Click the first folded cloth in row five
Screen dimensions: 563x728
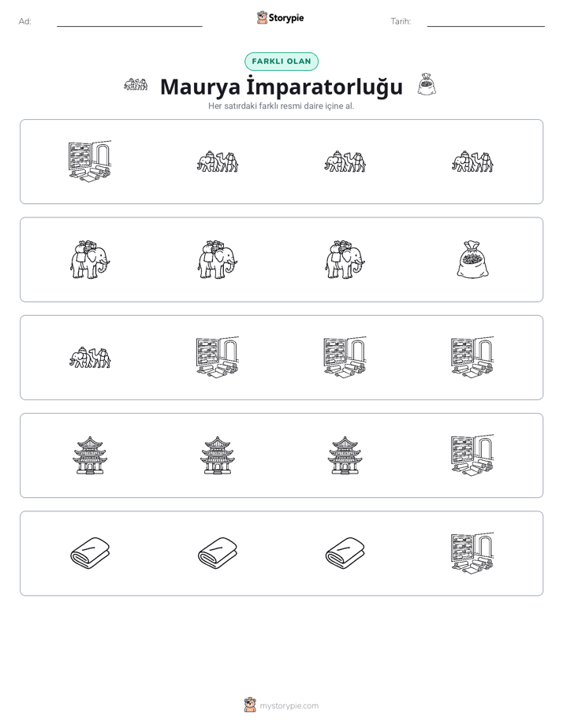[90, 553]
